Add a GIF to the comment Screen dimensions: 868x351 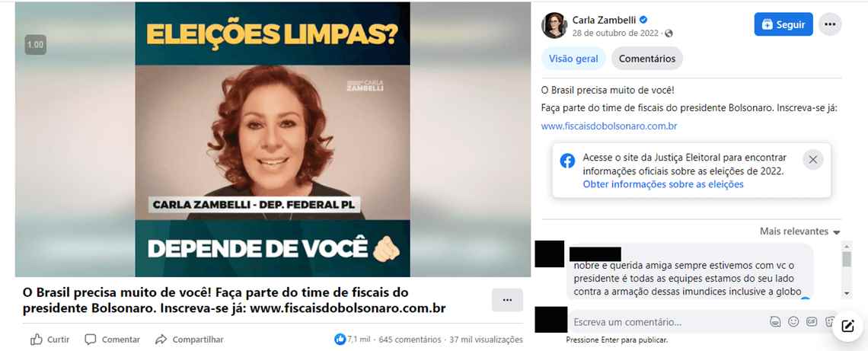coord(812,321)
